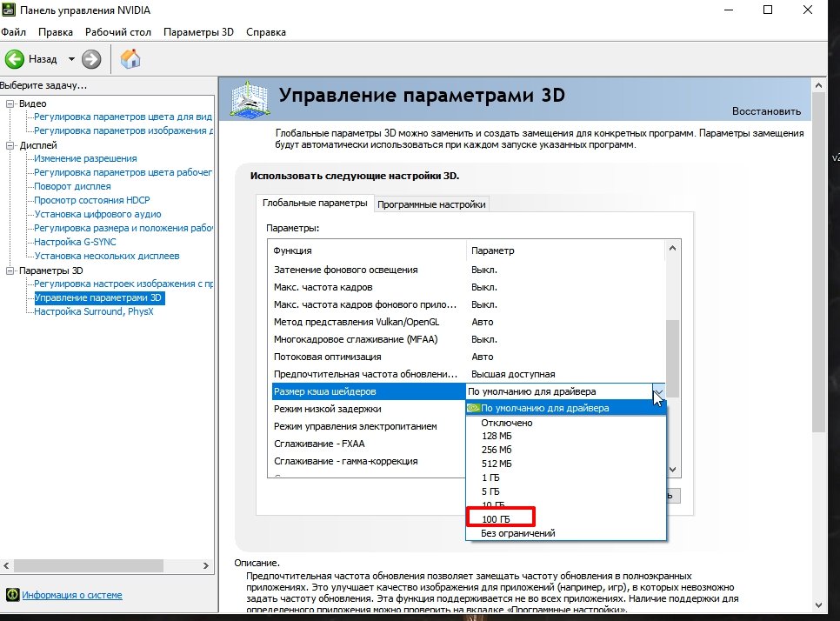Viewport: 840px width, 621px height.
Task: Open Информация о системе link
Action: [72, 596]
